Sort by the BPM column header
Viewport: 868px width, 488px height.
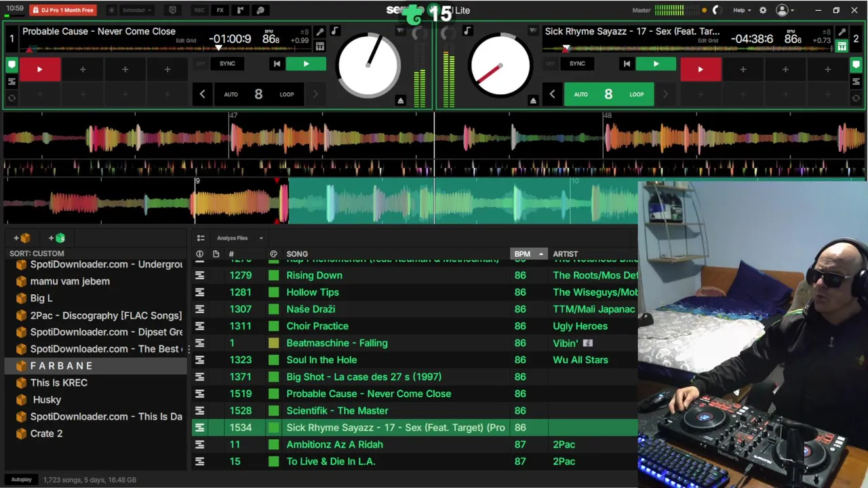click(x=528, y=254)
